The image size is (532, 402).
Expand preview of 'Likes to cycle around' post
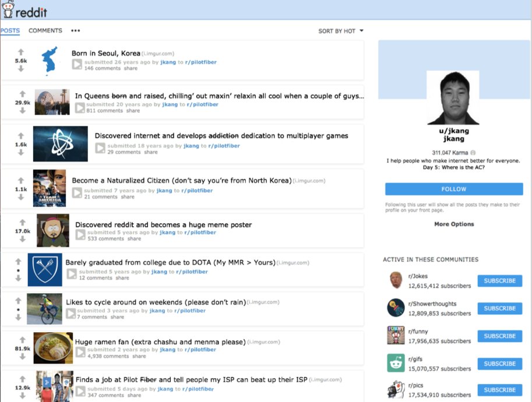pyautogui.click(x=71, y=313)
